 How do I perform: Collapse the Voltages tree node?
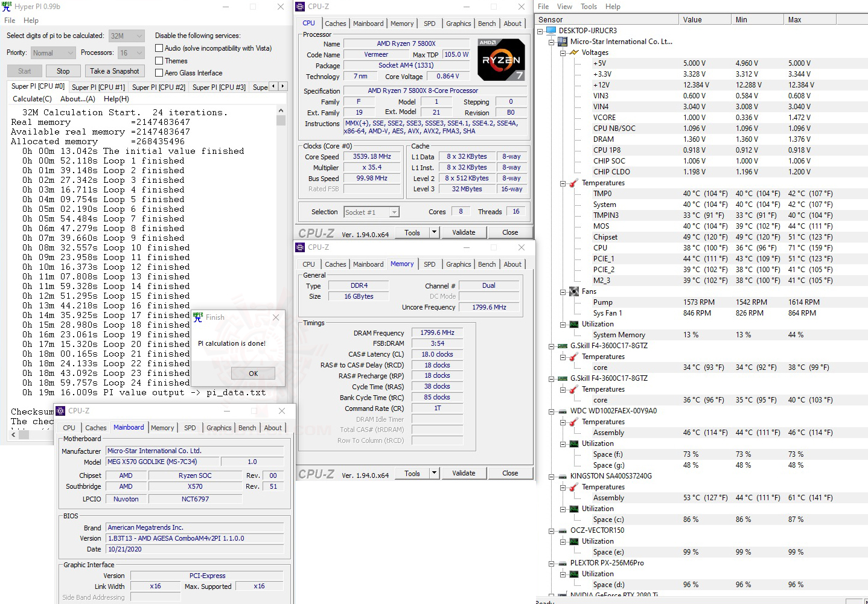click(x=563, y=52)
